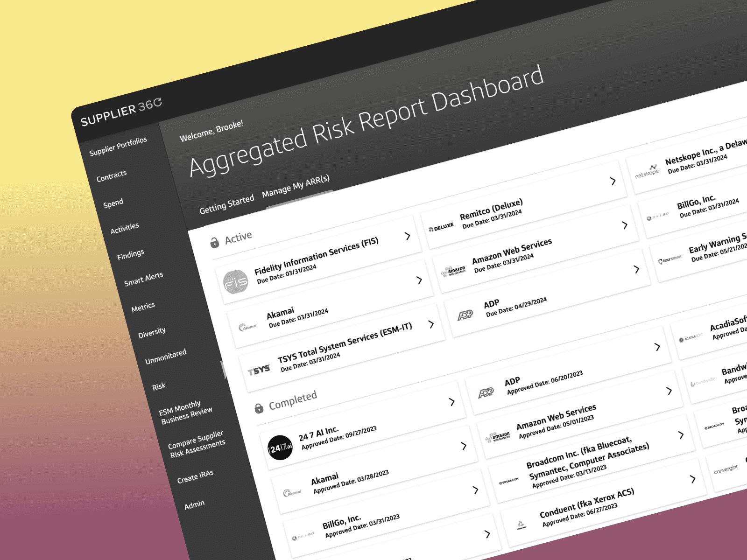The image size is (747, 560).
Task: Click the BillGo logo on the approved 03/31/2023 card
Action: click(303, 537)
